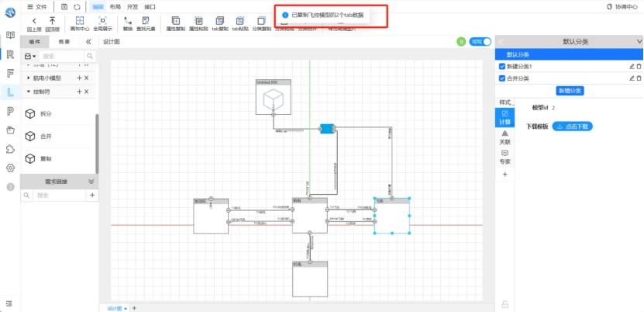The height and width of the screenshot is (312, 644).
Task: Click the edit pencil for 新建分类1
Action: coord(632,66)
